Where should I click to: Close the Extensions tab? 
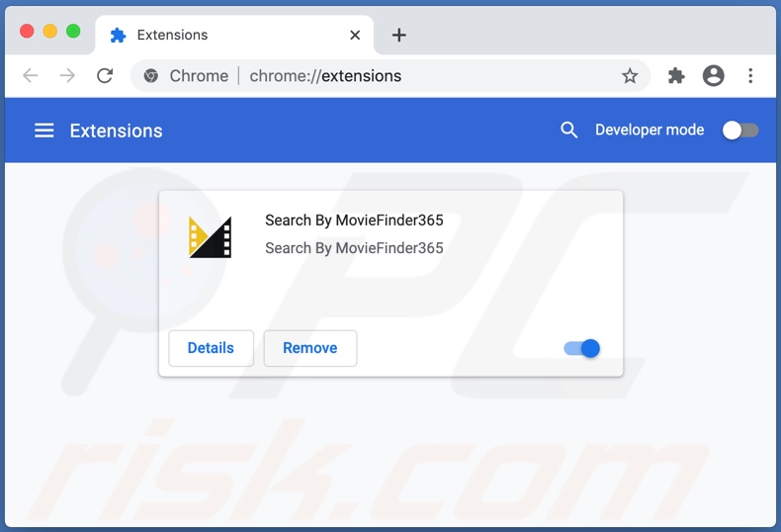click(355, 35)
